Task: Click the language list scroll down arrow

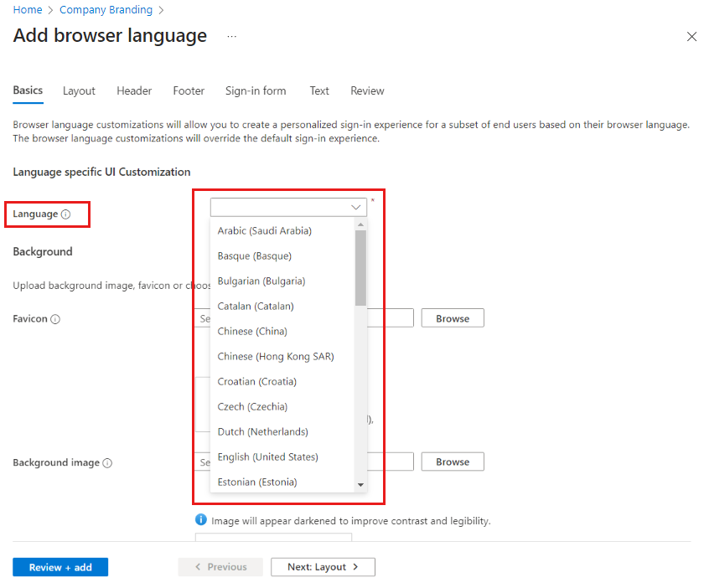Action: 360,485
